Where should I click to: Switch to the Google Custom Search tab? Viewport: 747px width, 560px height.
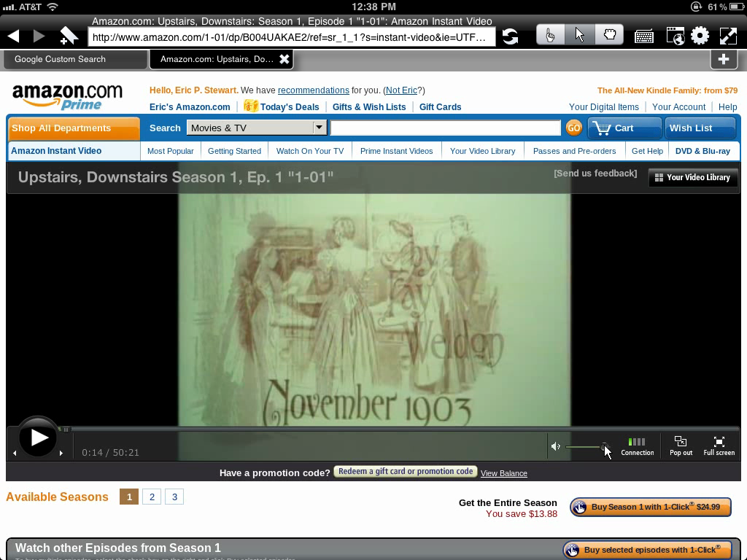pos(75,59)
